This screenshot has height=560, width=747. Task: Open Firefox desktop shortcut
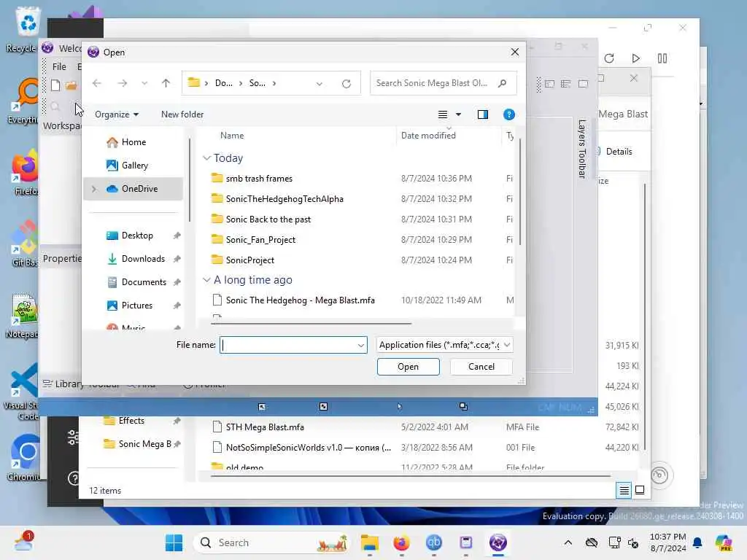(26, 172)
